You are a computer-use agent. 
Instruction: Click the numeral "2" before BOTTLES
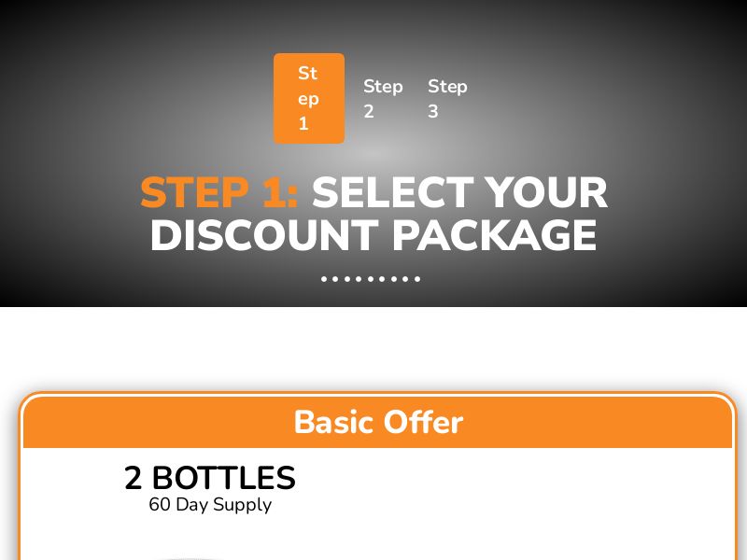tap(134, 478)
